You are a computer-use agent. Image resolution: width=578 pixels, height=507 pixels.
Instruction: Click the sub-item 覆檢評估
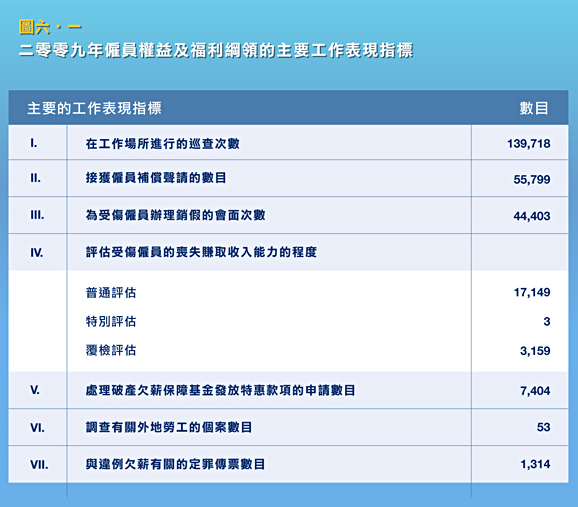(111, 350)
